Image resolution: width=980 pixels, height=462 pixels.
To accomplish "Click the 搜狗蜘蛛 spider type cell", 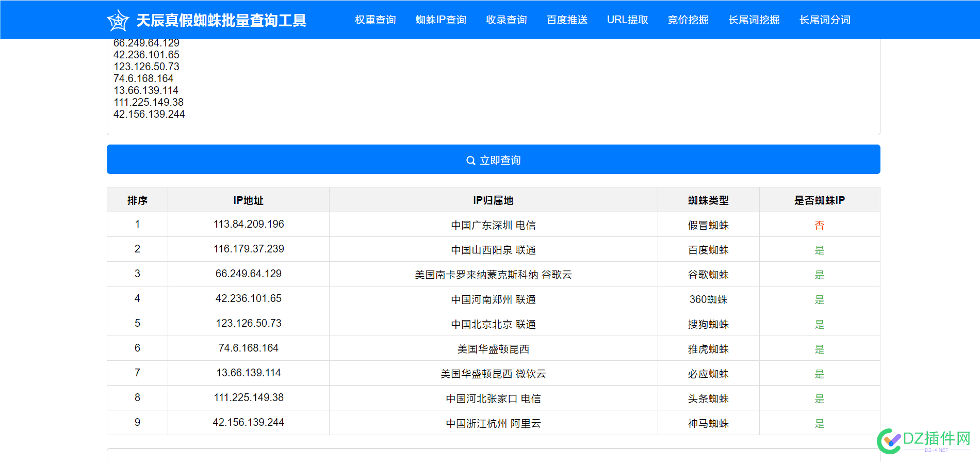I will click(708, 324).
